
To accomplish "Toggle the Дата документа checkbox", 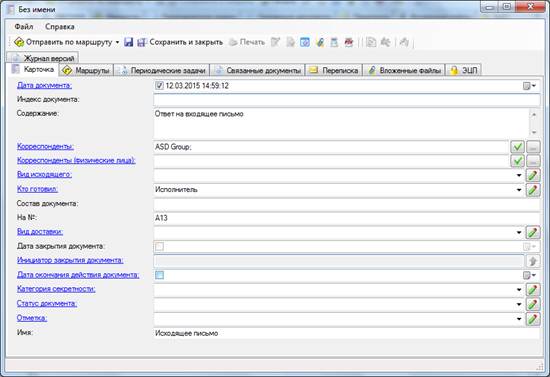I will tap(159, 86).
